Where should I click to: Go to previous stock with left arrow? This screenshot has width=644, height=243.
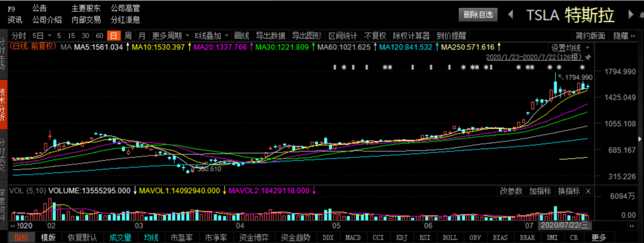click(510, 15)
